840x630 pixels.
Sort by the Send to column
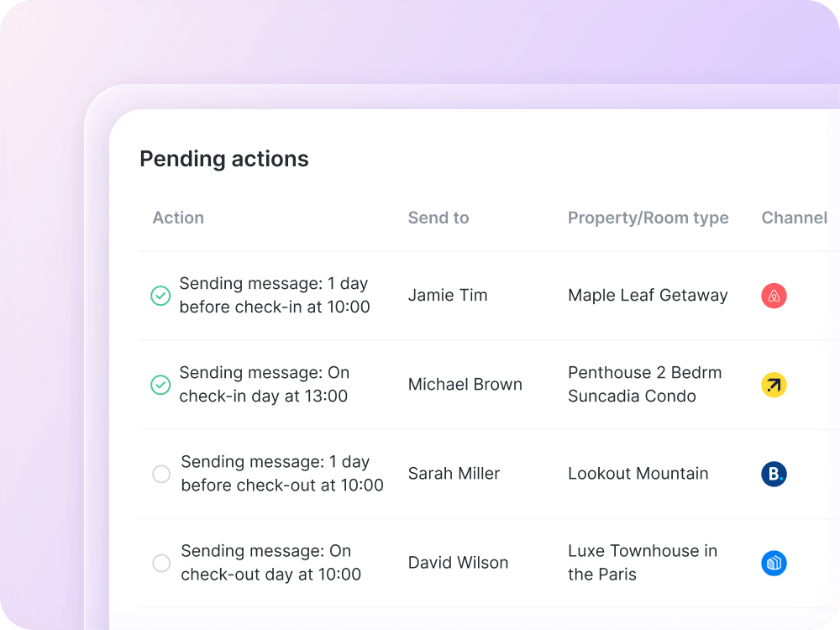[x=438, y=218]
